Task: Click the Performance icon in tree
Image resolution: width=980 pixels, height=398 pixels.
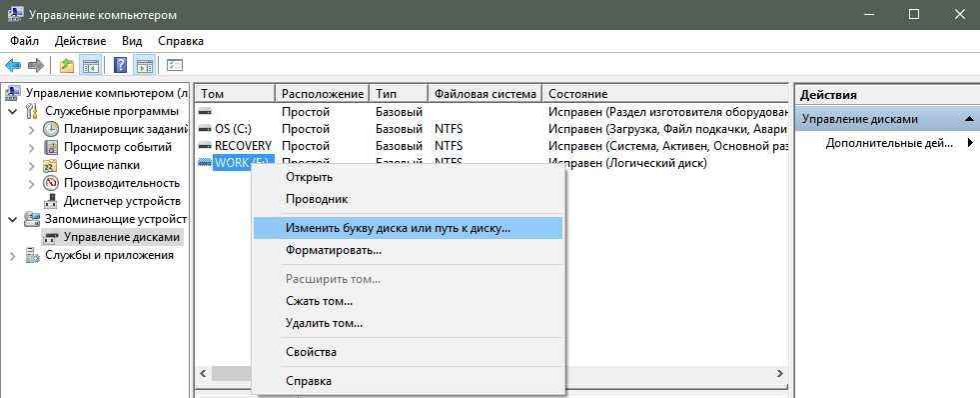Action: (x=51, y=183)
